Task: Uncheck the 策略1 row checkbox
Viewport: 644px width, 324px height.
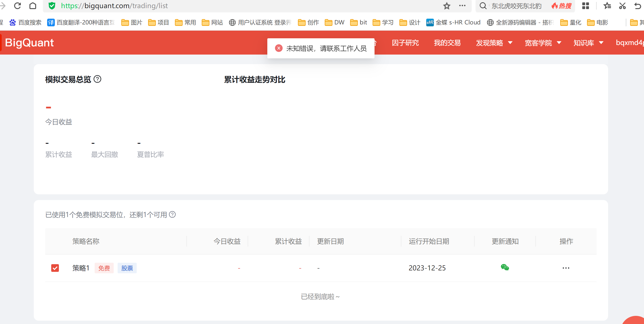Action: point(55,268)
